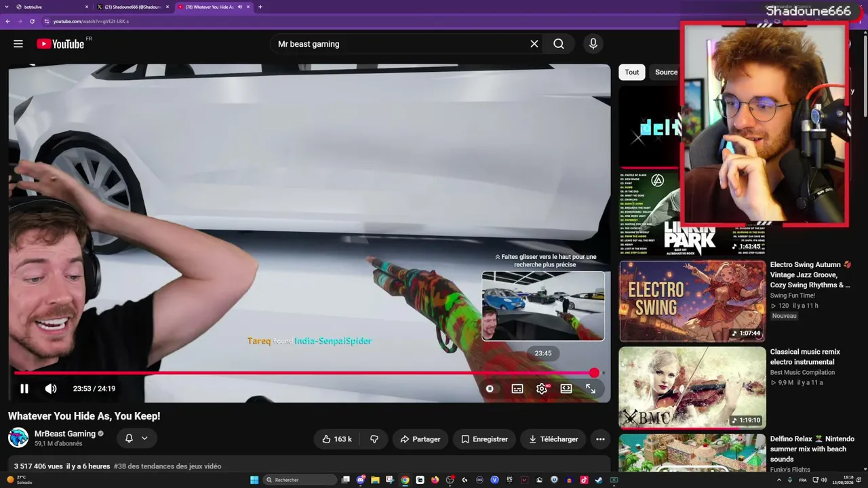The image size is (868, 488).
Task: Open the FRA keyboard language selector
Action: 803,480
